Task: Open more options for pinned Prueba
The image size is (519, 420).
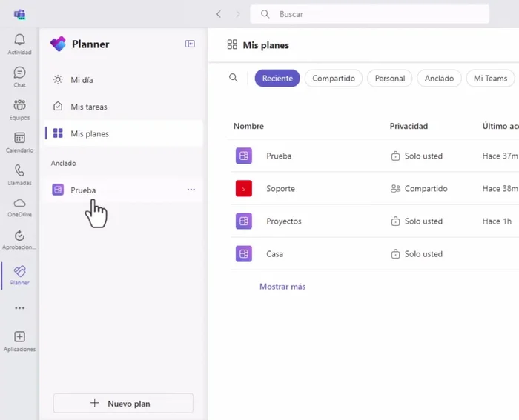Action: coord(191,190)
